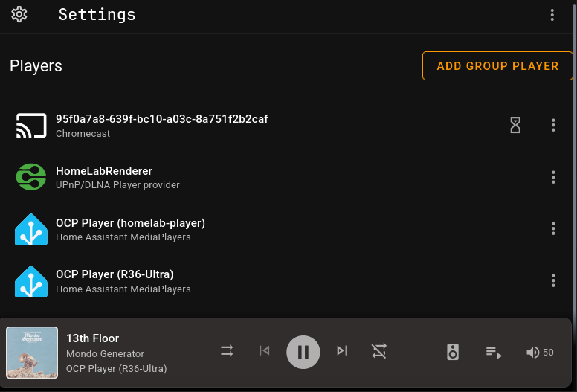The width and height of the screenshot is (577, 392).
Task: Pause the current track
Action: pos(303,352)
